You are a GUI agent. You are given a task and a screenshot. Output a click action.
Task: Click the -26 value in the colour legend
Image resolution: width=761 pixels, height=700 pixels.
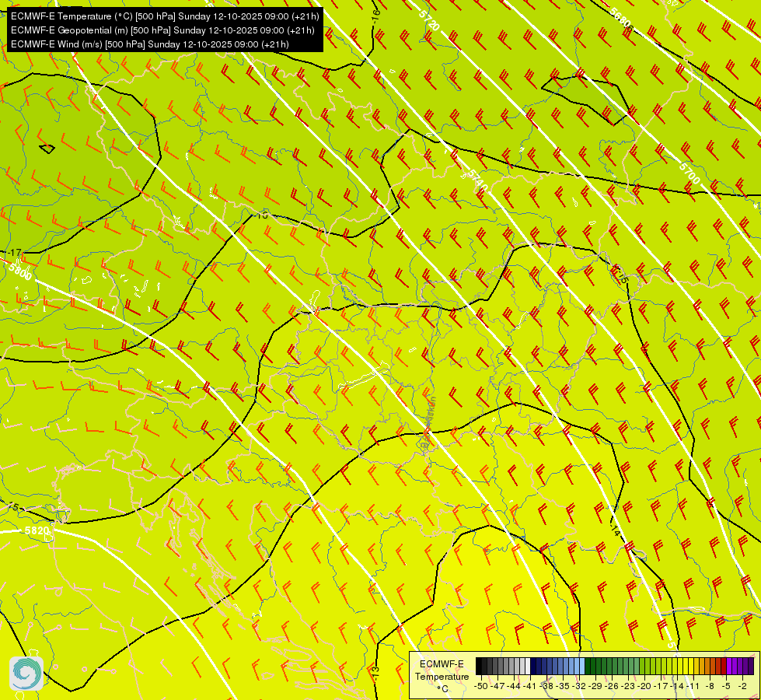click(612, 687)
